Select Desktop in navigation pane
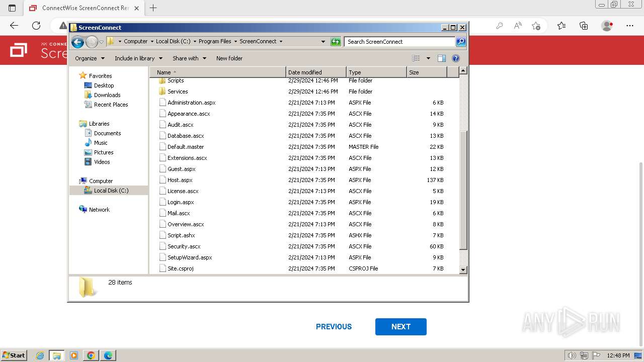 coord(104,85)
